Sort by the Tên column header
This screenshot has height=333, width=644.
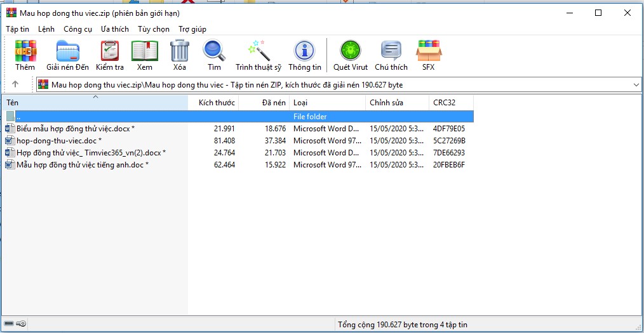coord(95,103)
